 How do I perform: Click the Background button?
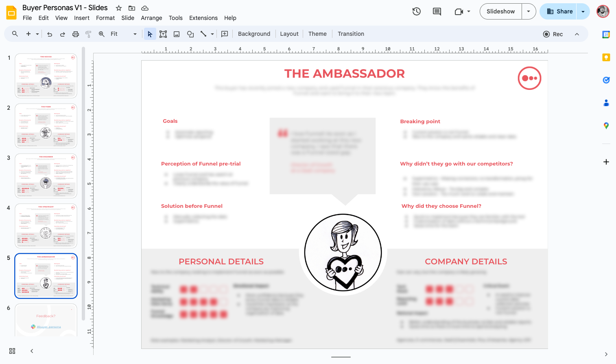click(254, 34)
